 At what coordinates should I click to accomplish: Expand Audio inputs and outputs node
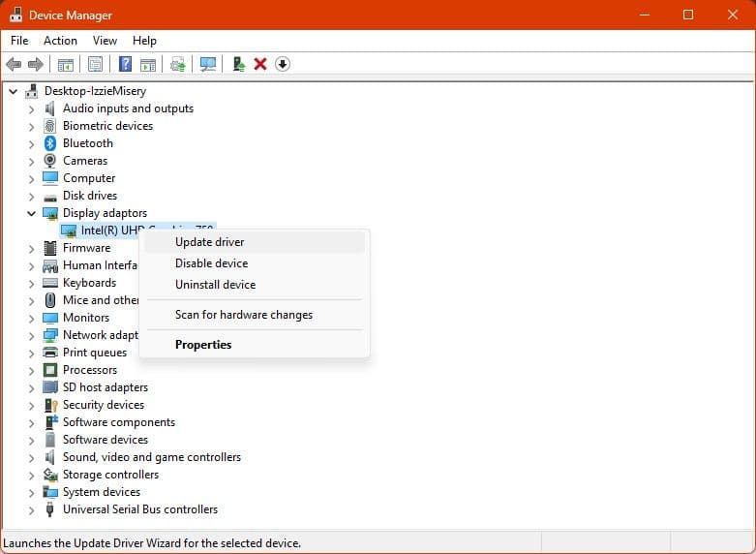pos(31,108)
